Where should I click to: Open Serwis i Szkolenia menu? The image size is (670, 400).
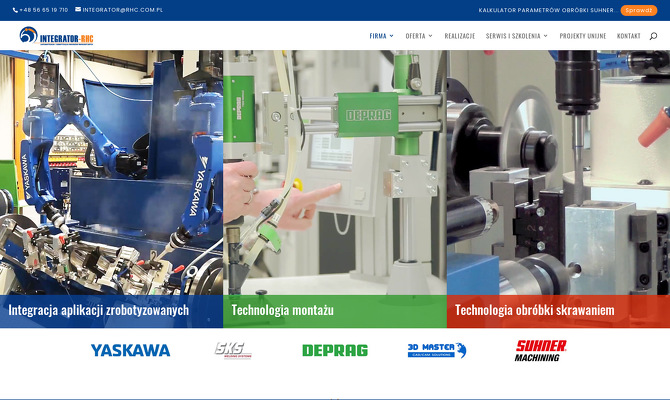pyautogui.click(x=513, y=36)
